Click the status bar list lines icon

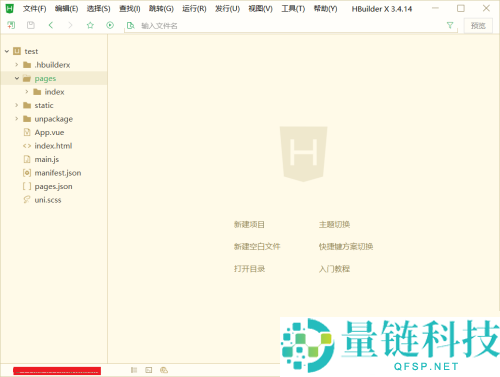pyautogui.click(x=134, y=370)
